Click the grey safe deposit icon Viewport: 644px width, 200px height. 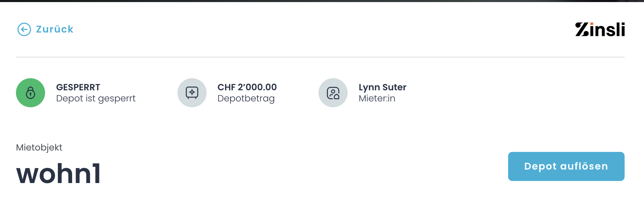pos(192,93)
